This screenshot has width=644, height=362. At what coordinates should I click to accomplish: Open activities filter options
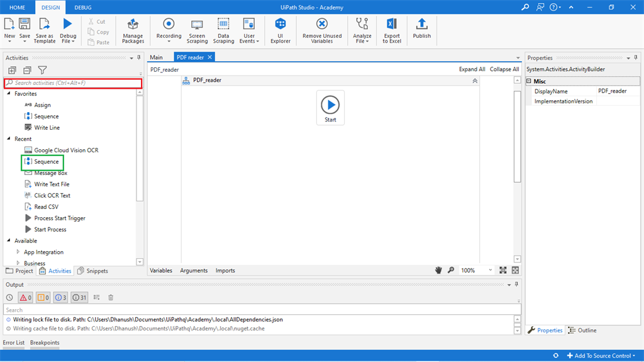coord(42,71)
